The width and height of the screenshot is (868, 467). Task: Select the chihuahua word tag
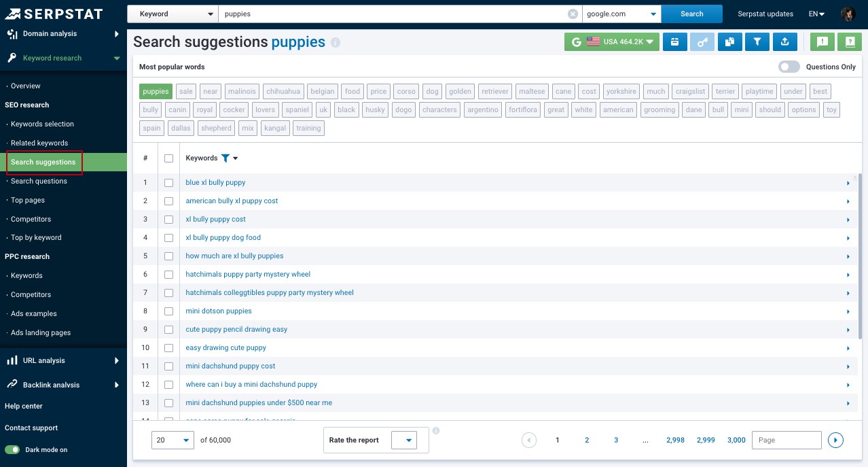coord(283,91)
